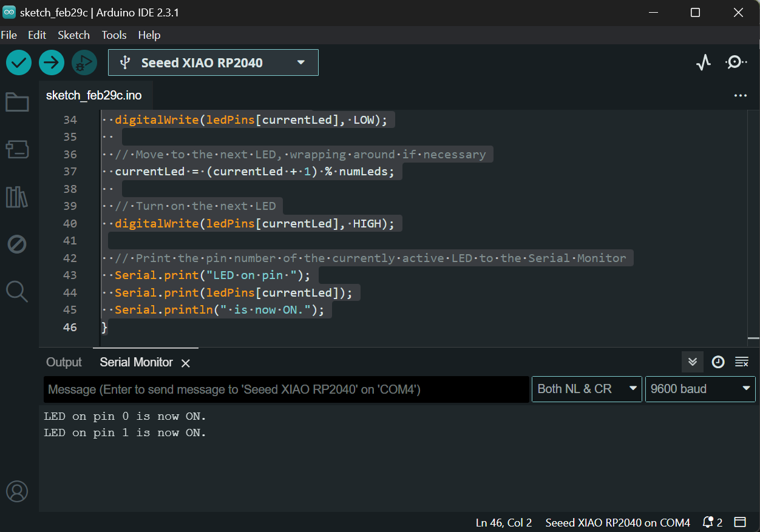
Task: Toggle bottom panel icon in status bar
Action: [x=740, y=522]
